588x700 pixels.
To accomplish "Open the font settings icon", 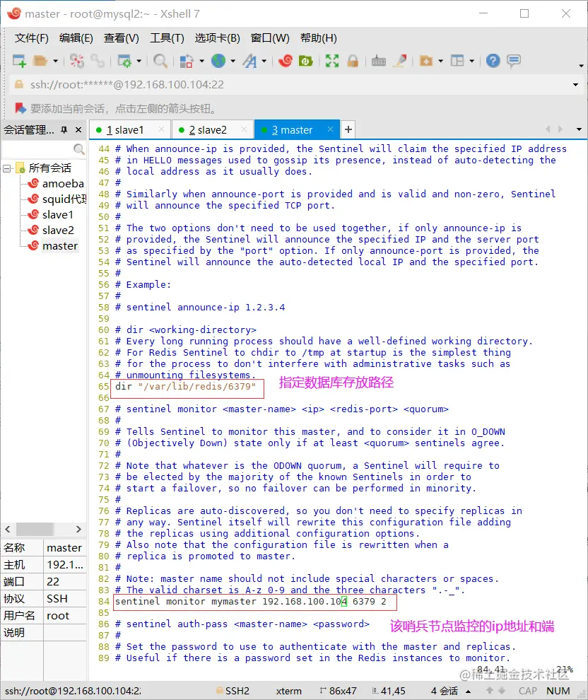I will pos(250,61).
